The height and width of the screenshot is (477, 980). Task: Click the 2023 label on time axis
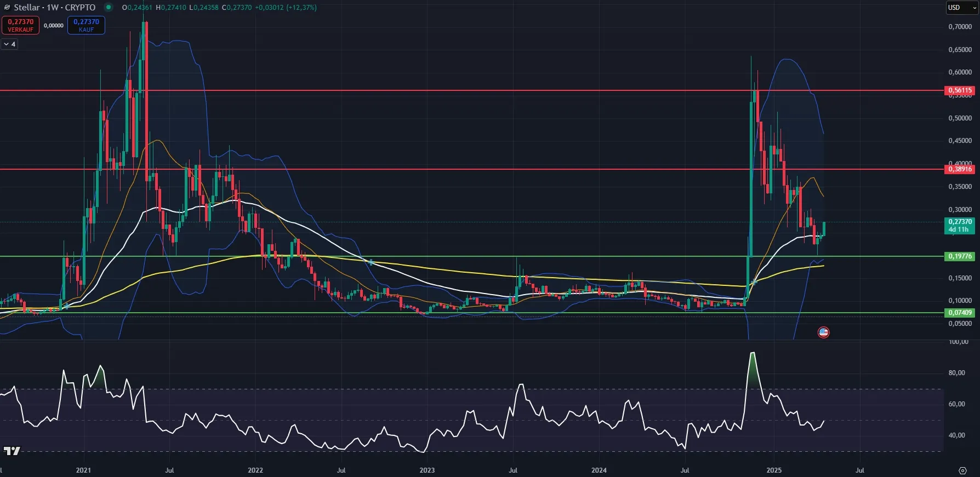pyautogui.click(x=427, y=470)
